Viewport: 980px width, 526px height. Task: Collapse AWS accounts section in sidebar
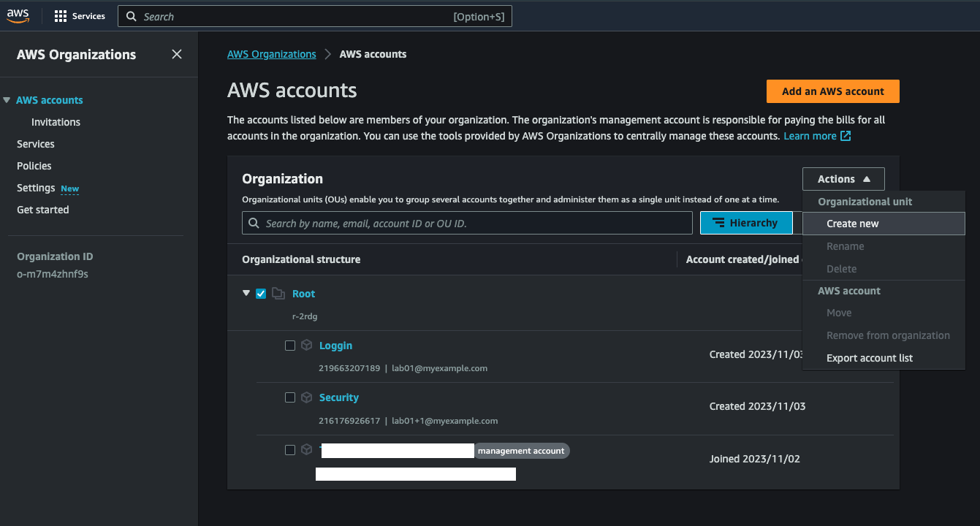pos(7,100)
